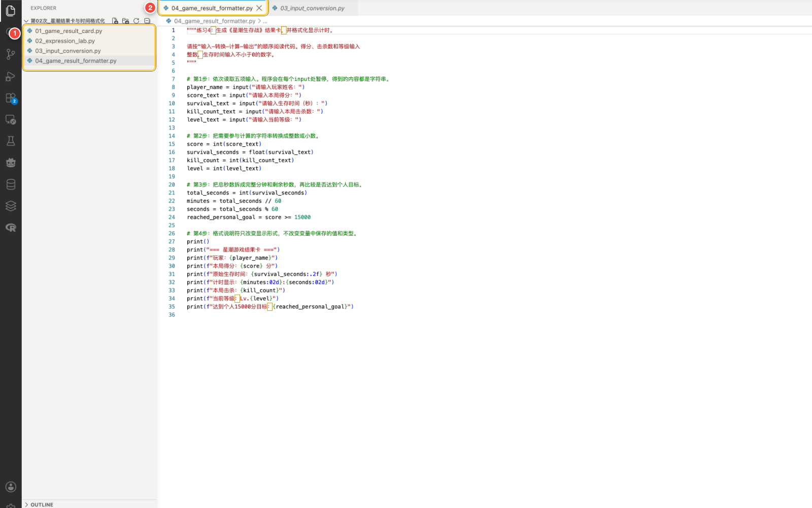Viewport: 812px width, 508px height.
Task: Click the print line with {player_name}
Action: tap(232, 258)
